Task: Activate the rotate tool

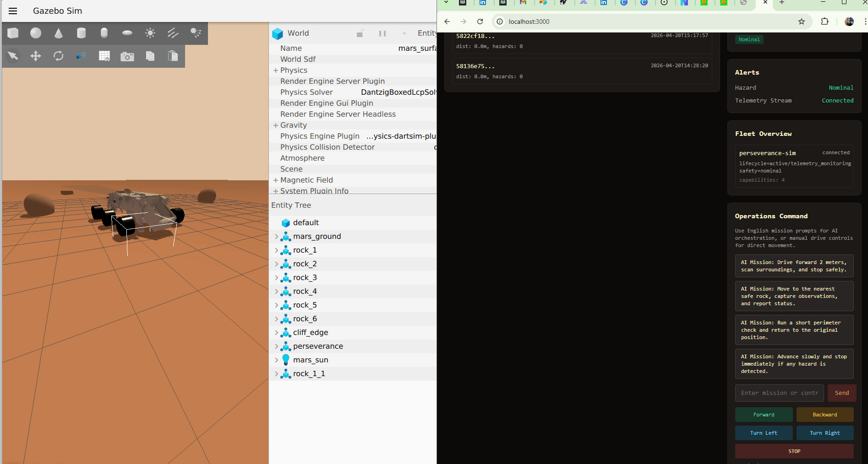Action: (x=59, y=56)
